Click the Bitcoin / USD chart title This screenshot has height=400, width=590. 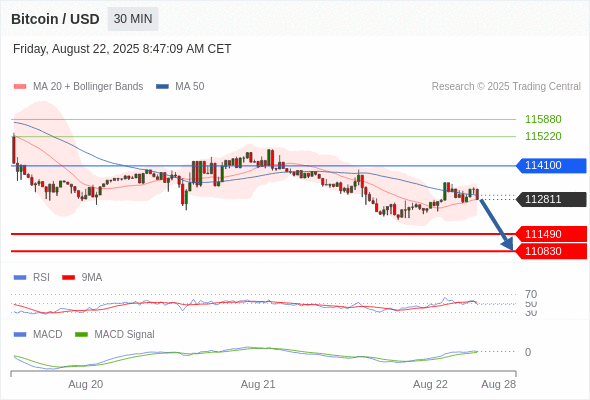point(55,19)
